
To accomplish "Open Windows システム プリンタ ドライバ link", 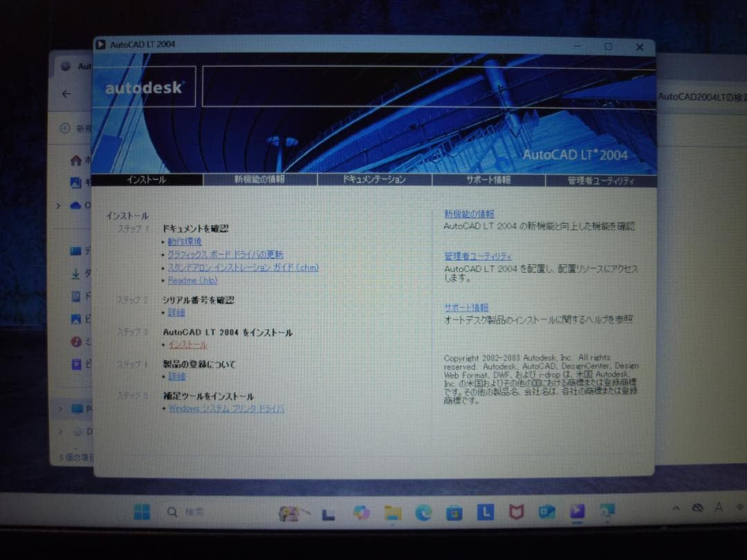I will [226, 408].
